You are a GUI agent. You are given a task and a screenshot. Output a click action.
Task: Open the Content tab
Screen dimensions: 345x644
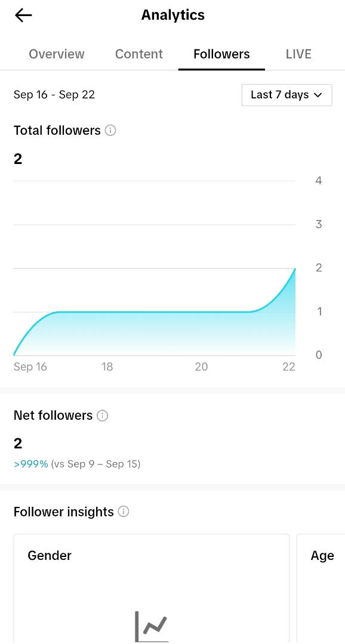[139, 54]
